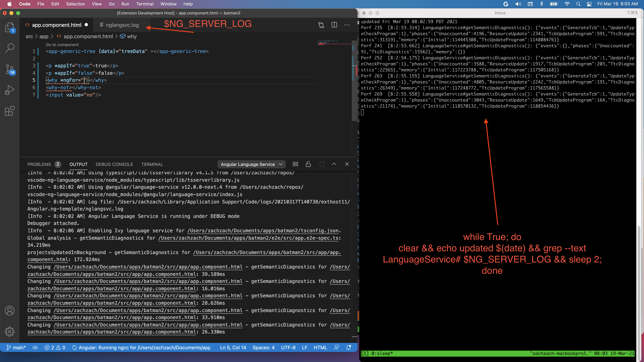This screenshot has height=362, width=644.
Task: Switch to the app.component.html tab
Action: [56, 25]
